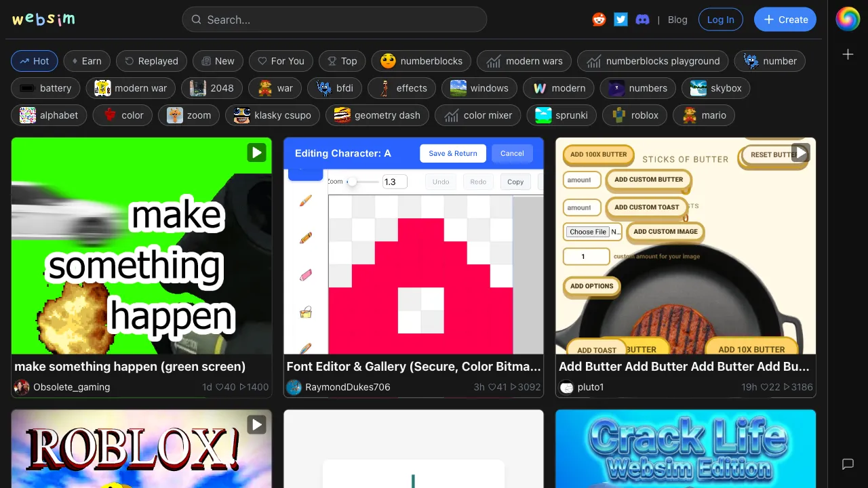Visit author Obsolete_gaming's profile
868x488 pixels.
71,388
